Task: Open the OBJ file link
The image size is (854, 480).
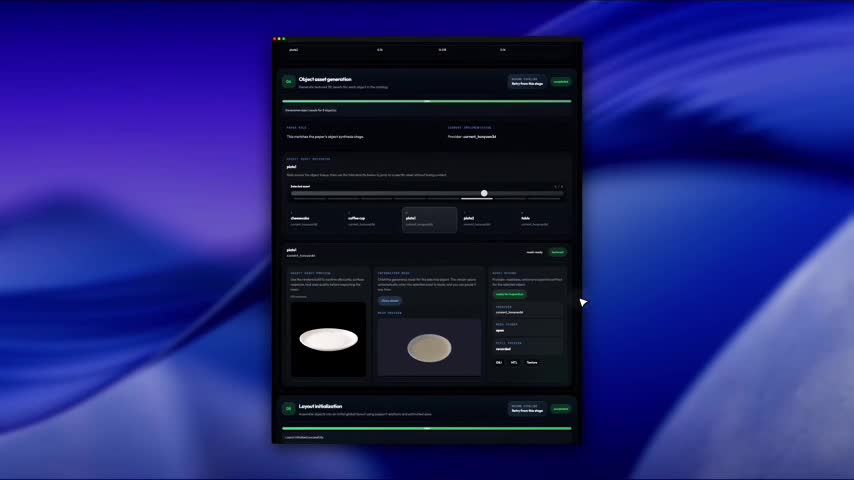Action: (499, 362)
